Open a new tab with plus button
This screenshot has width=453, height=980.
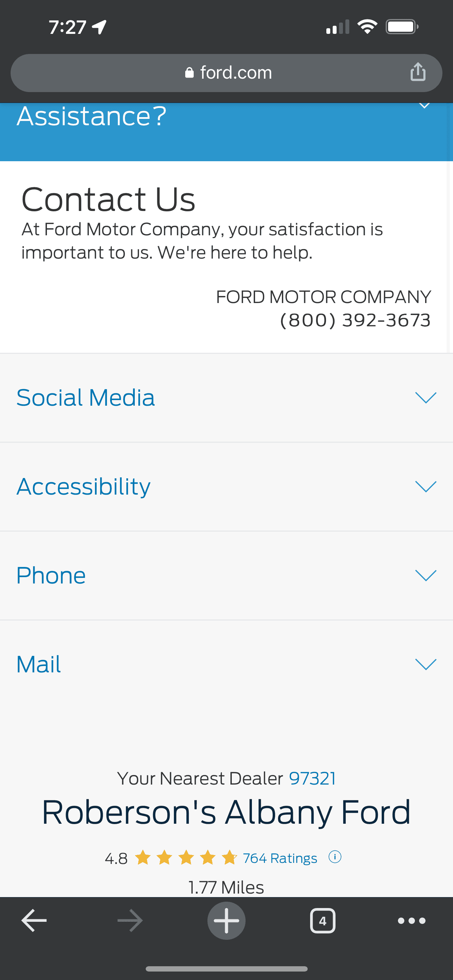(x=226, y=921)
